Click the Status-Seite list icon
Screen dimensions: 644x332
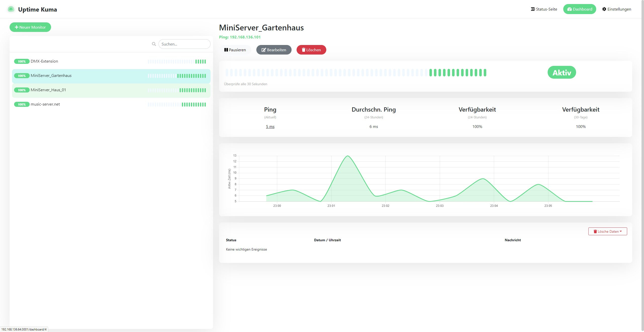pyautogui.click(x=533, y=9)
